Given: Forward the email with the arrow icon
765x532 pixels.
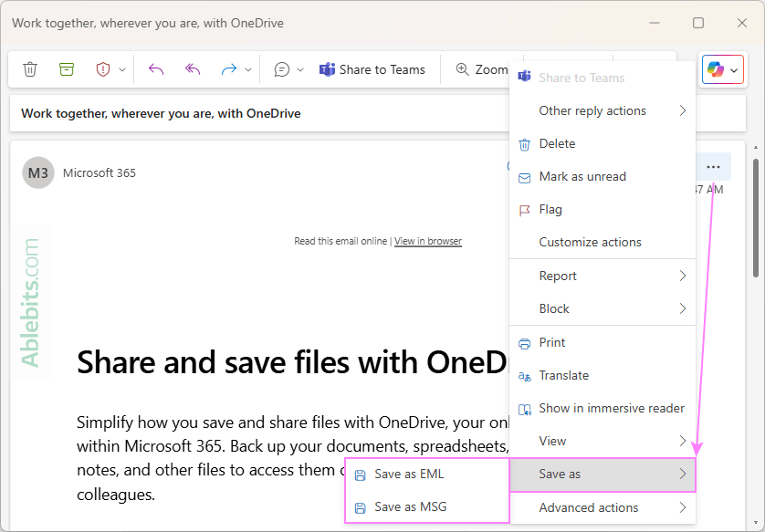Looking at the screenshot, I should [x=230, y=68].
